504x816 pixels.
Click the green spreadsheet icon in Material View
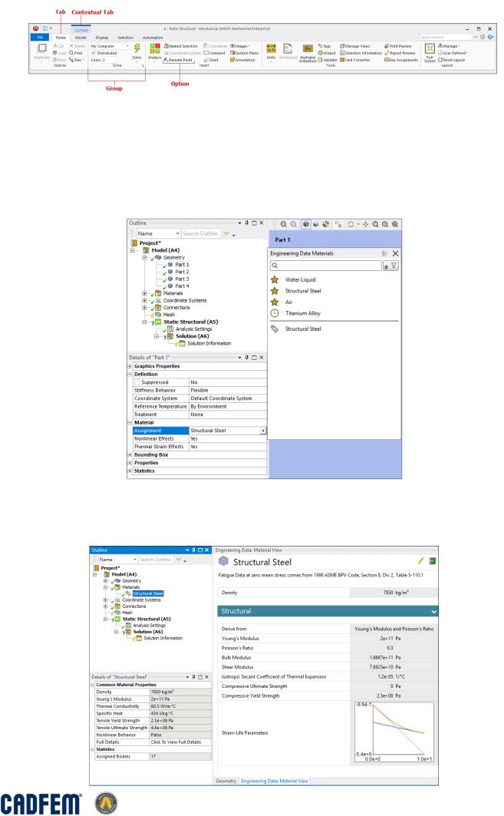click(432, 561)
